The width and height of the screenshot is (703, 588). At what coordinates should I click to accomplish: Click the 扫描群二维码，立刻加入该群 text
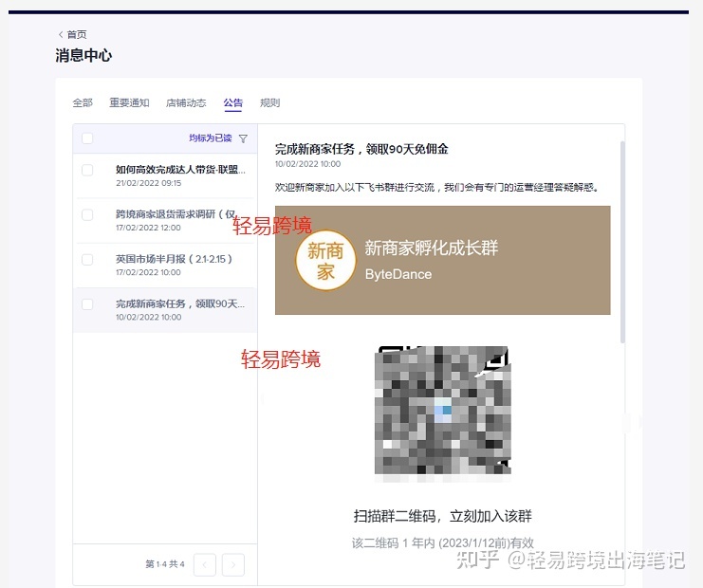tap(443, 516)
